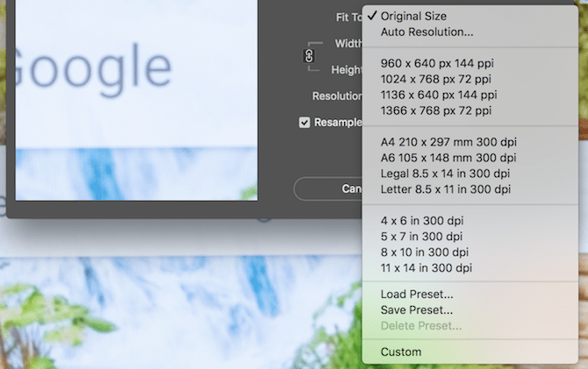Click Save Preset… in the Fit To menu
This screenshot has height=369, width=588.
pyautogui.click(x=417, y=309)
